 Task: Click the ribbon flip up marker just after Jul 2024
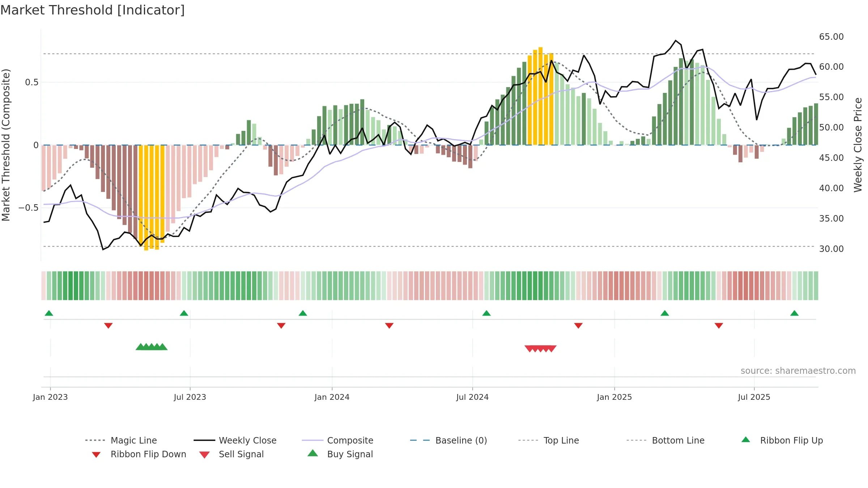pyautogui.click(x=486, y=313)
